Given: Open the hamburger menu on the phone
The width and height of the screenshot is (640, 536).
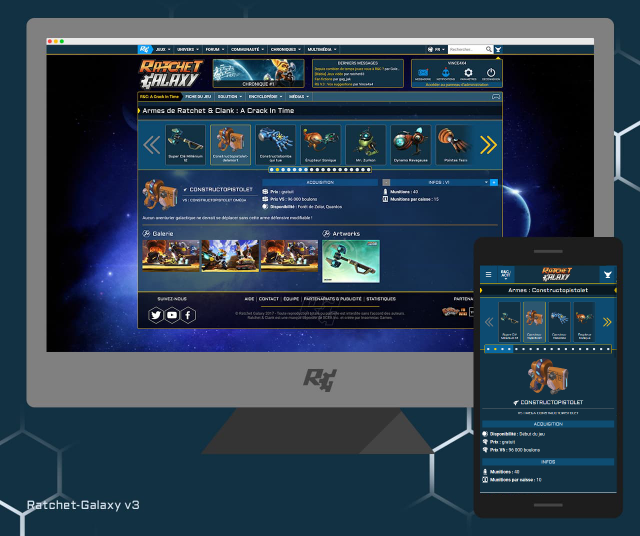Looking at the screenshot, I should [488, 274].
